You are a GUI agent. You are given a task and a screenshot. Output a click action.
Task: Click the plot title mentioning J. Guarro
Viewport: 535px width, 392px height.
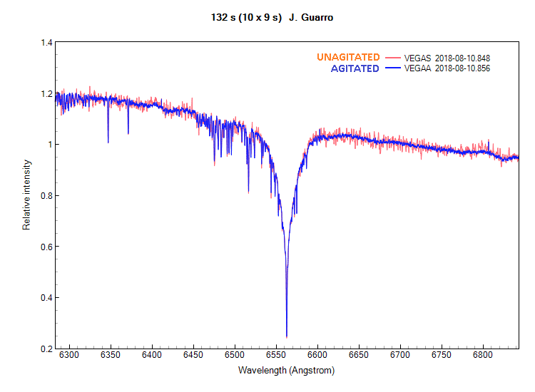[267, 17]
